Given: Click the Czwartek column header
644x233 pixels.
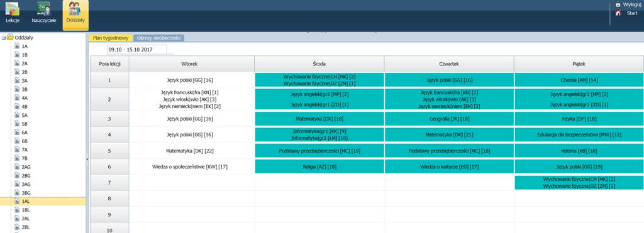Looking at the screenshot, I should 449,64.
